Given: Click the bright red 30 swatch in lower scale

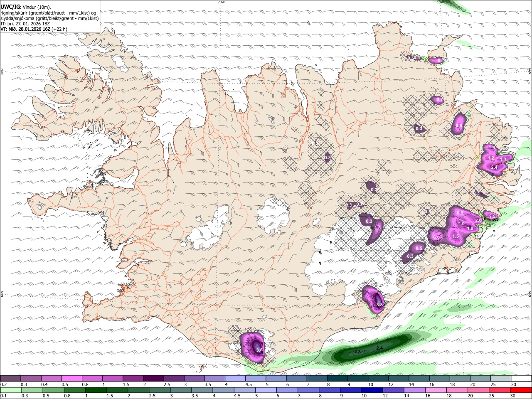Looking at the screenshot, I should (x=521, y=390).
